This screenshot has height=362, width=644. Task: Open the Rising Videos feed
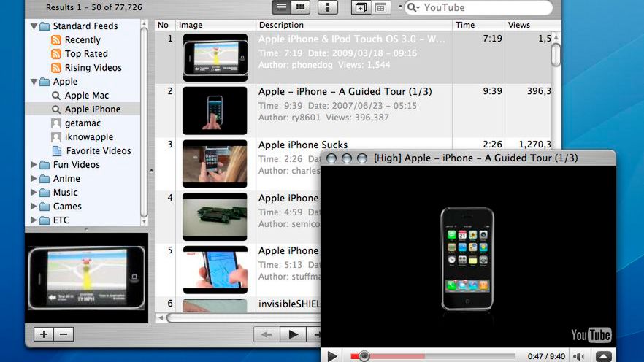93,68
